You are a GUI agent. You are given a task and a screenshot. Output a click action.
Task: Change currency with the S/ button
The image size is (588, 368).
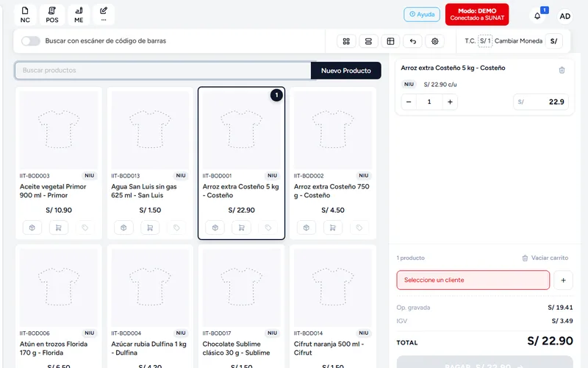tap(553, 41)
